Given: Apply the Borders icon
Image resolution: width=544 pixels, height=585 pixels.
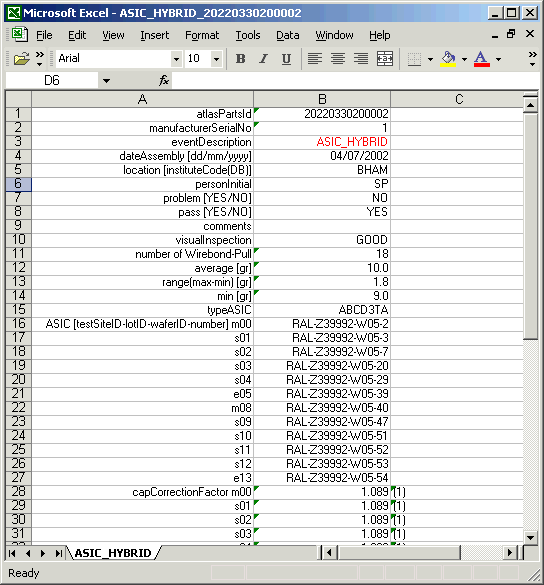Looking at the screenshot, I should 414,59.
